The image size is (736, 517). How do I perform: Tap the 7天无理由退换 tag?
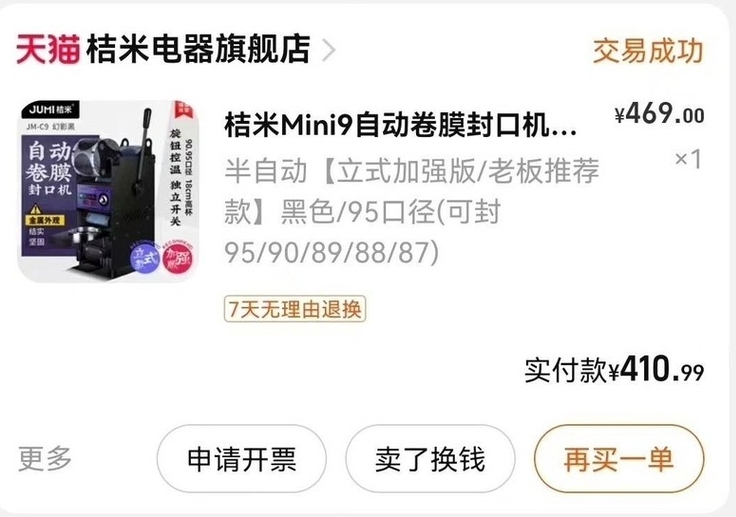click(x=295, y=309)
